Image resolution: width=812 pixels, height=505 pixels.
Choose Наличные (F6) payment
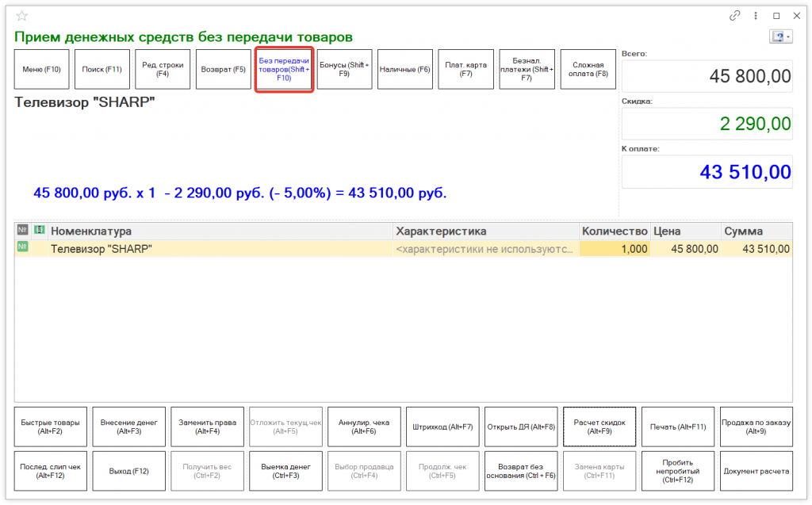(x=404, y=69)
